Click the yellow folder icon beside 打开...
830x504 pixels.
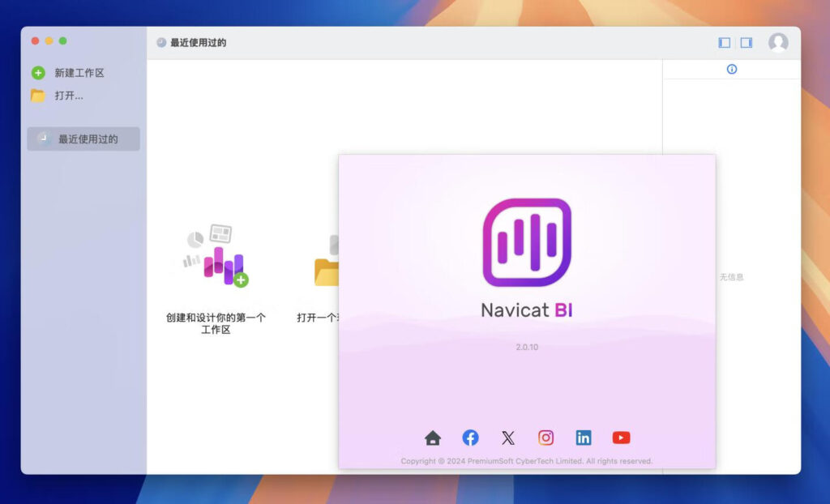[37, 95]
